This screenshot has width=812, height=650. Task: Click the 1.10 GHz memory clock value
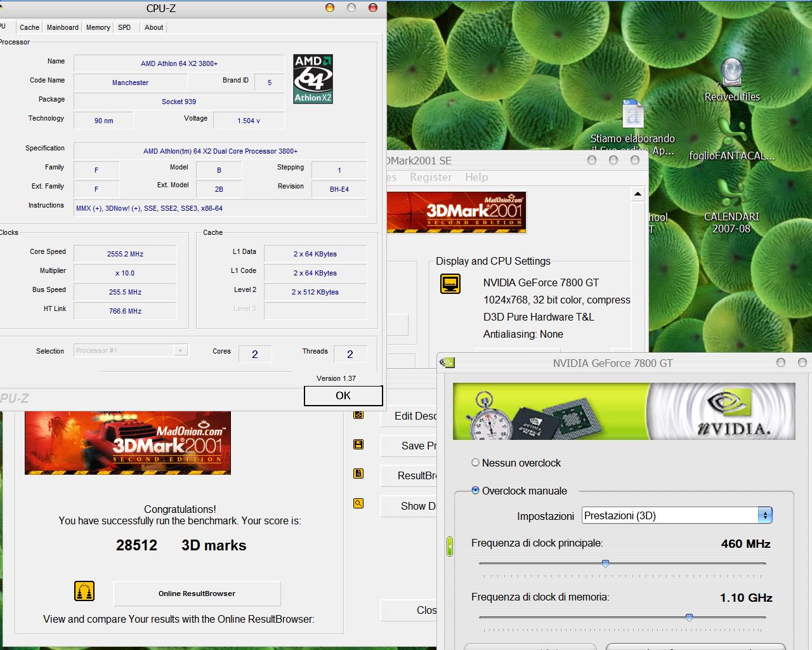tap(746, 598)
